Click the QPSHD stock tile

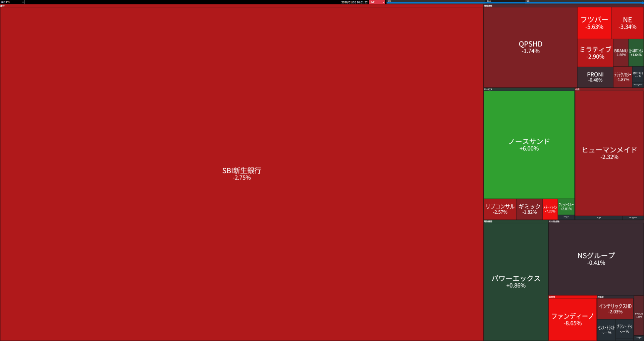point(530,47)
